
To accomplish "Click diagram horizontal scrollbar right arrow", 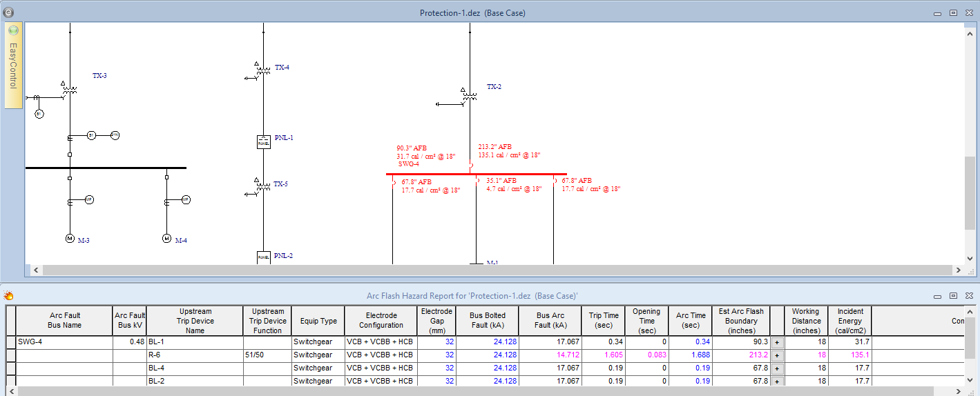I will click(957, 270).
